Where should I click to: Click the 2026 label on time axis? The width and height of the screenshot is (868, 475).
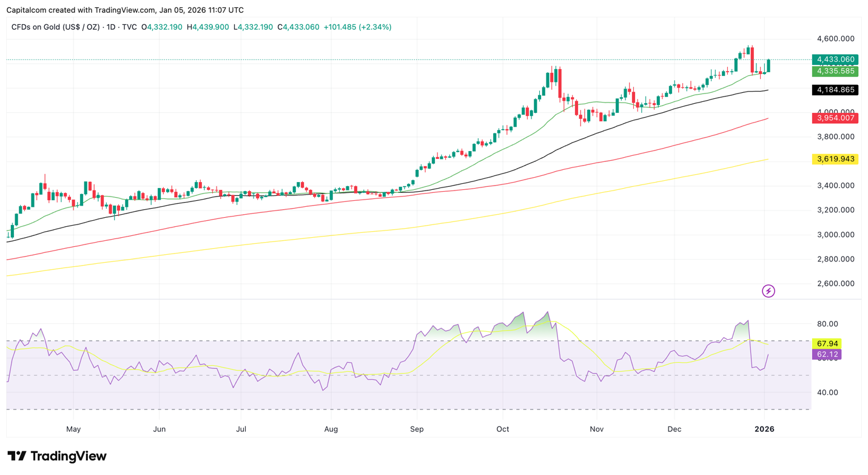click(x=764, y=429)
